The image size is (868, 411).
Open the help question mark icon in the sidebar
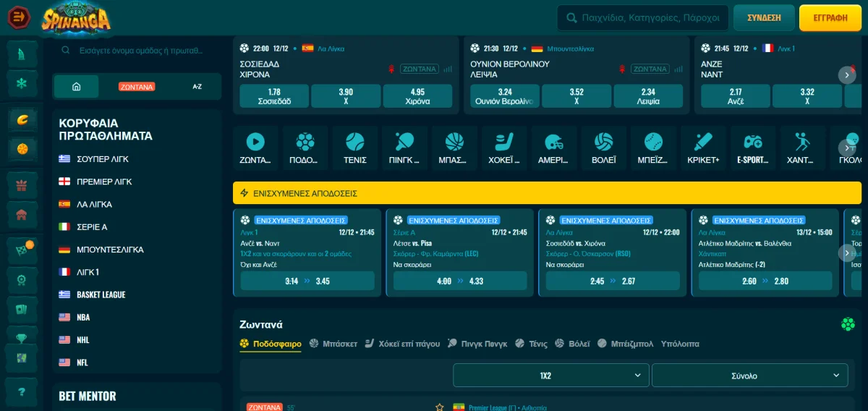(x=21, y=392)
